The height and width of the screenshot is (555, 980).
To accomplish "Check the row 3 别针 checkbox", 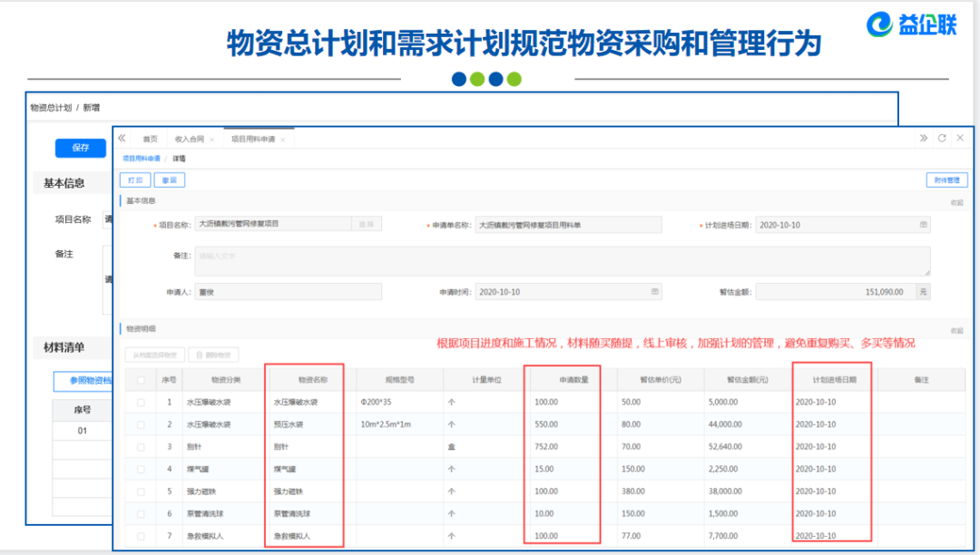I will coord(141,447).
